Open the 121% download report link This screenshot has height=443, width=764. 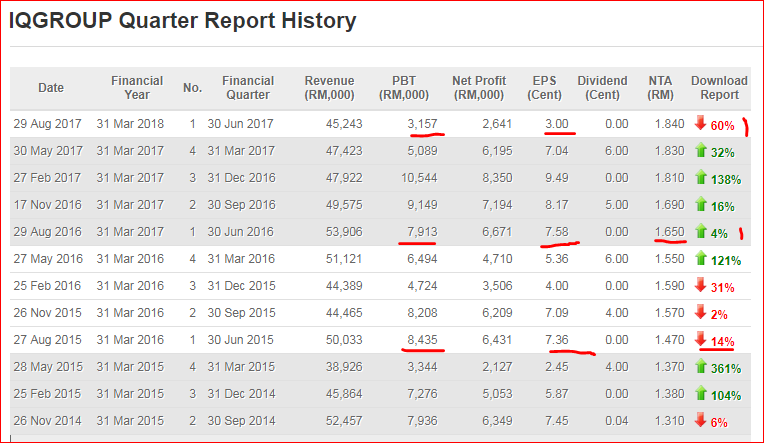[726, 261]
